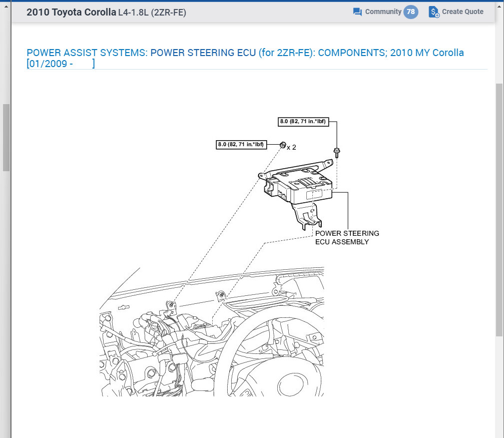This screenshot has width=504, height=438.
Task: Click the Create Quote dollar icon
Action: [x=434, y=12]
